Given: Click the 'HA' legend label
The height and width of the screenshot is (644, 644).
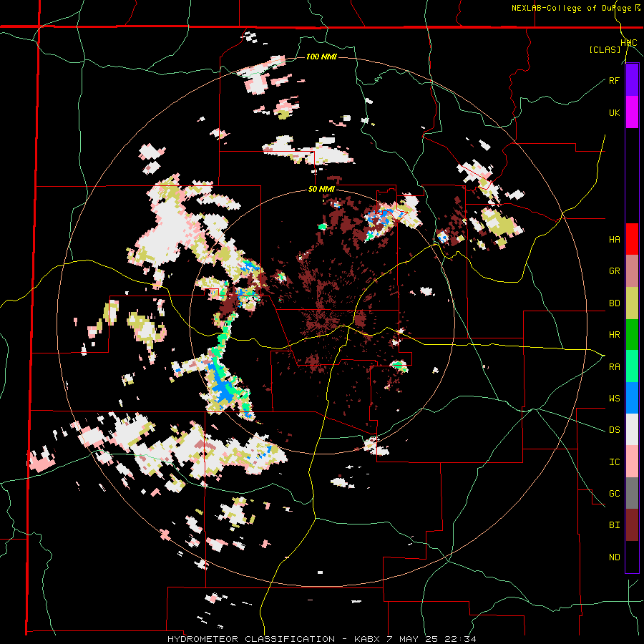Looking at the screenshot, I should (x=614, y=240).
